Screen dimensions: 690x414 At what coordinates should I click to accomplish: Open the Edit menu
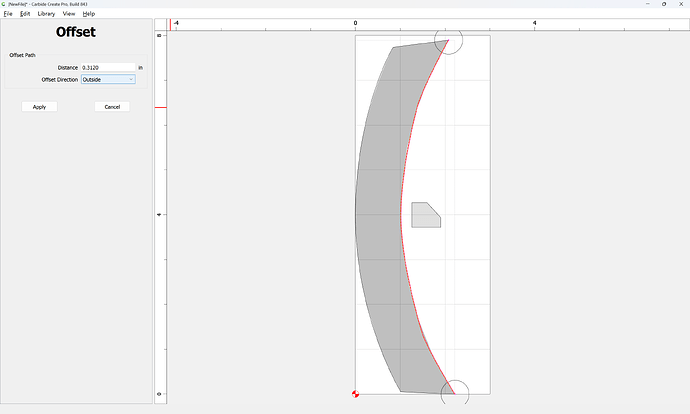(25, 14)
